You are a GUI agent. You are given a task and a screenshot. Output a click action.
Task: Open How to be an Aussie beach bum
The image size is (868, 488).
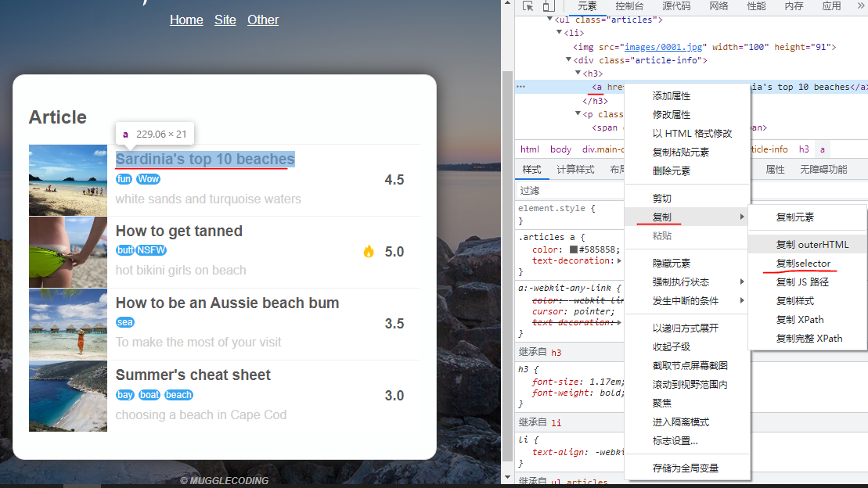tap(228, 303)
